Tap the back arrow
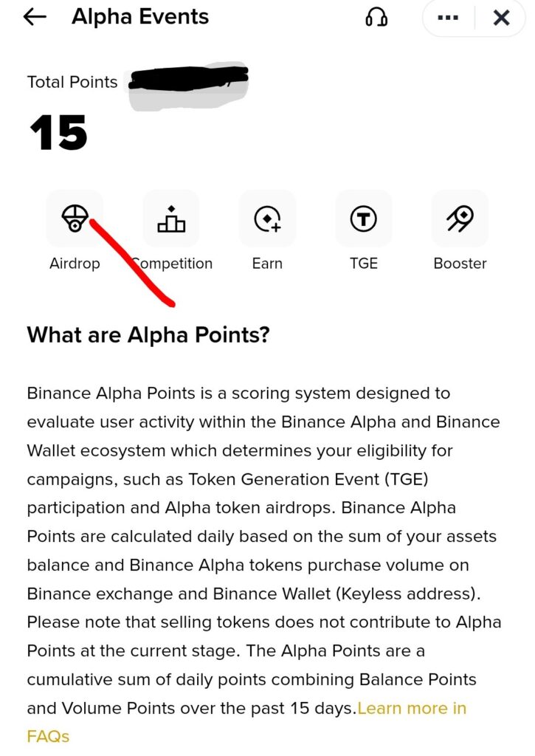Image resolution: width=535 pixels, height=756 pixels. point(33,17)
